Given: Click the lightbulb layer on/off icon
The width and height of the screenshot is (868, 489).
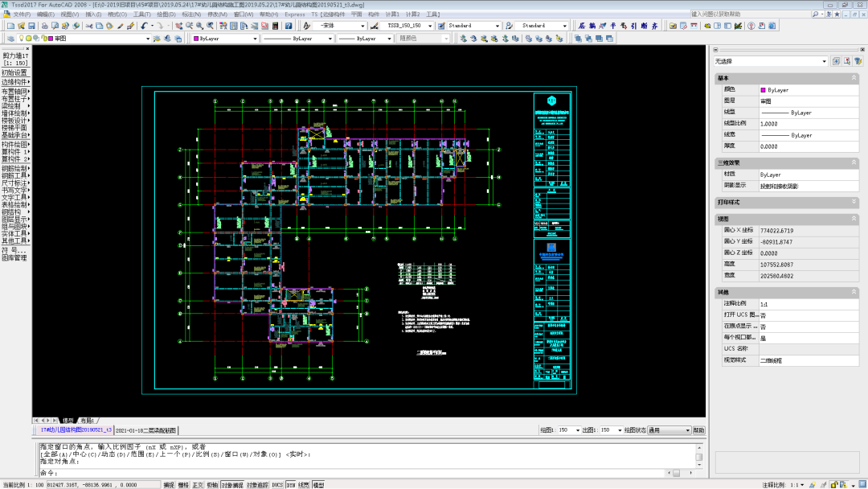Looking at the screenshot, I should click(x=23, y=39).
